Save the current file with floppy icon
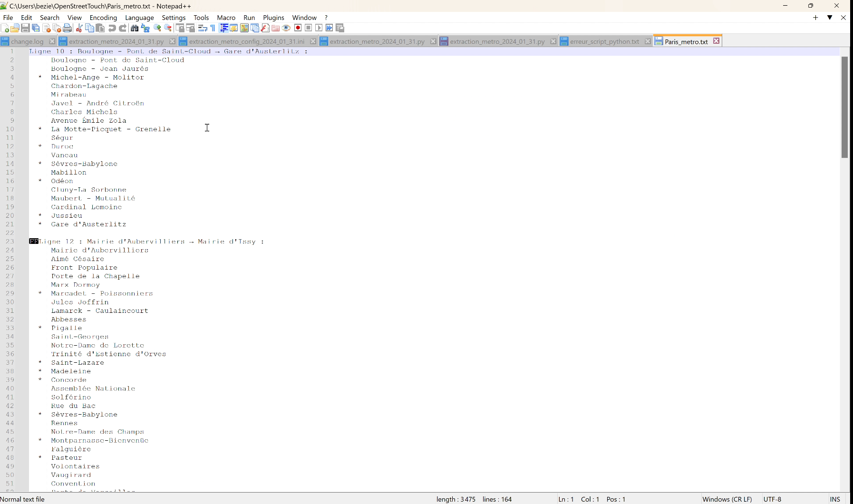This screenshot has width=853, height=504. point(25,28)
